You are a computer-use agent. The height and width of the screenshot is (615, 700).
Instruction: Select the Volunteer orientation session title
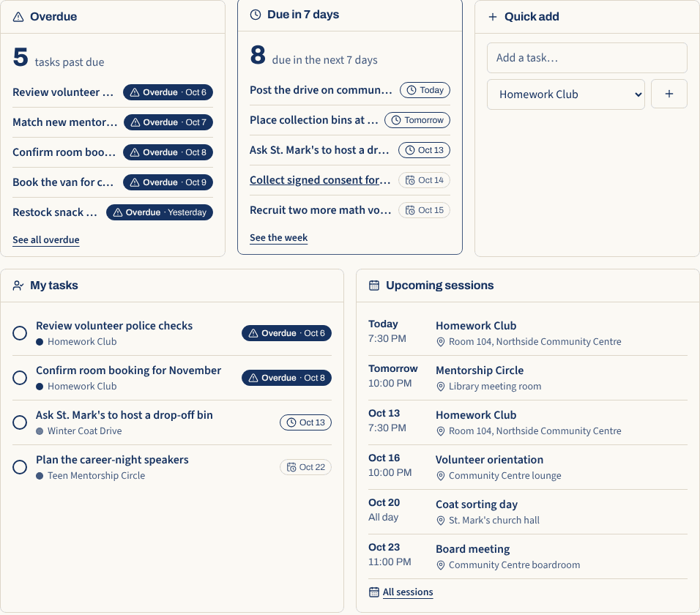(489, 460)
